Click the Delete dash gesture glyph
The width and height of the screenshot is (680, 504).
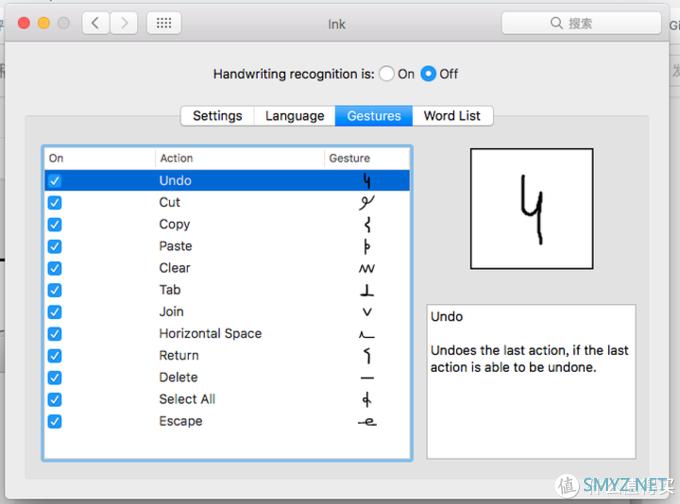(x=367, y=378)
